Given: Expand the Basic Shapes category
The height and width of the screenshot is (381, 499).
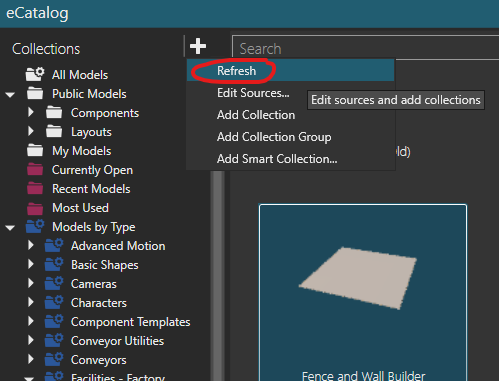Looking at the screenshot, I should tap(31, 264).
